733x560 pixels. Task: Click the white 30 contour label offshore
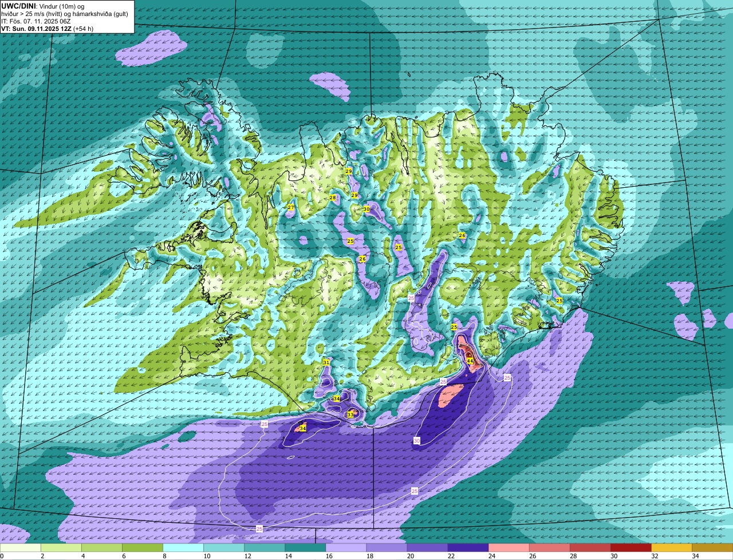417,440
